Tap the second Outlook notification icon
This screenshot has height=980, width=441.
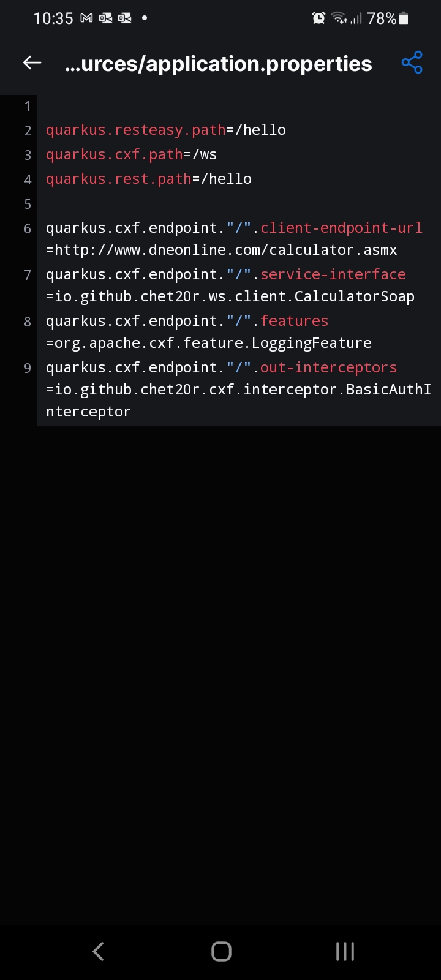pyautogui.click(x=124, y=18)
